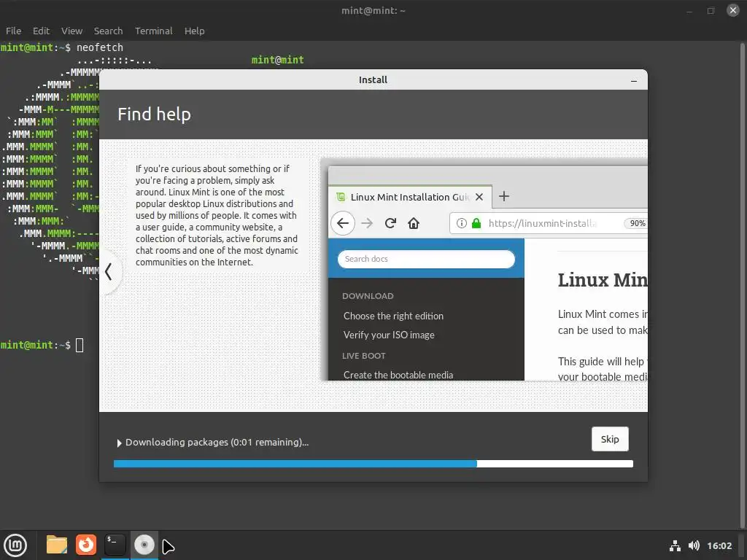
Task: Open the Help menu in terminal
Action: pos(194,31)
